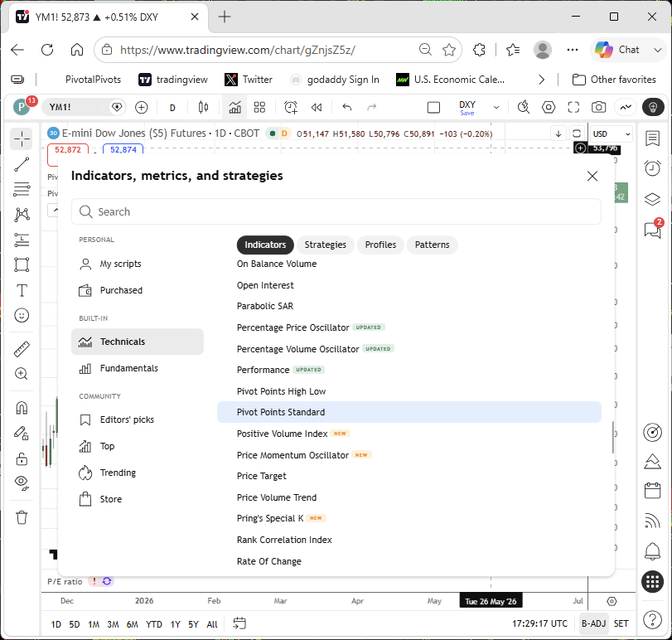Add the Open Interest indicator
The image size is (672, 640).
[x=409, y=285]
